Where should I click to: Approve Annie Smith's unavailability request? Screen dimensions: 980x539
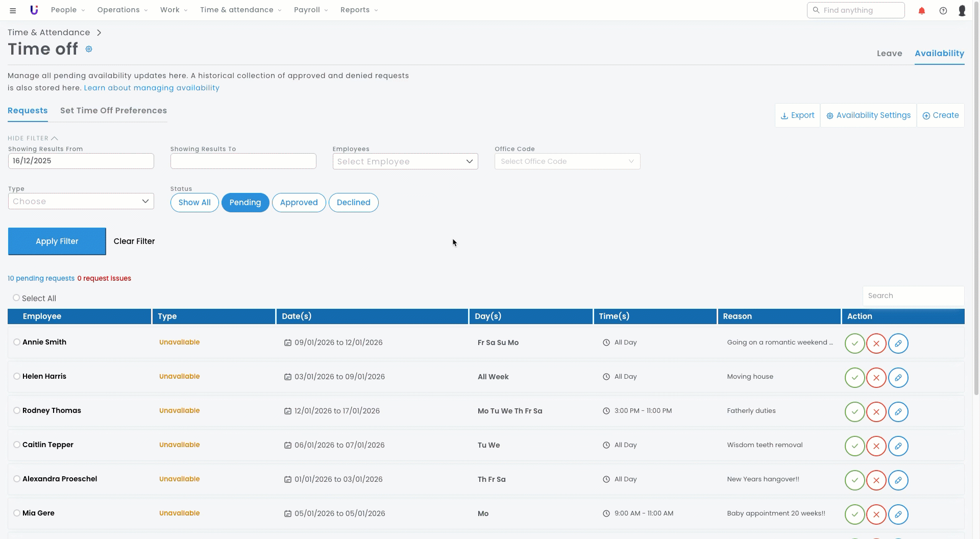tap(854, 344)
